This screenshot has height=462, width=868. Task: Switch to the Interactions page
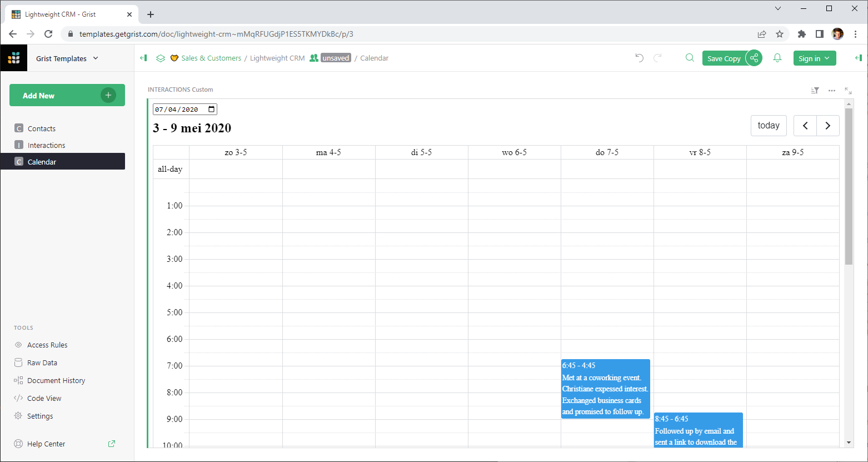46,145
